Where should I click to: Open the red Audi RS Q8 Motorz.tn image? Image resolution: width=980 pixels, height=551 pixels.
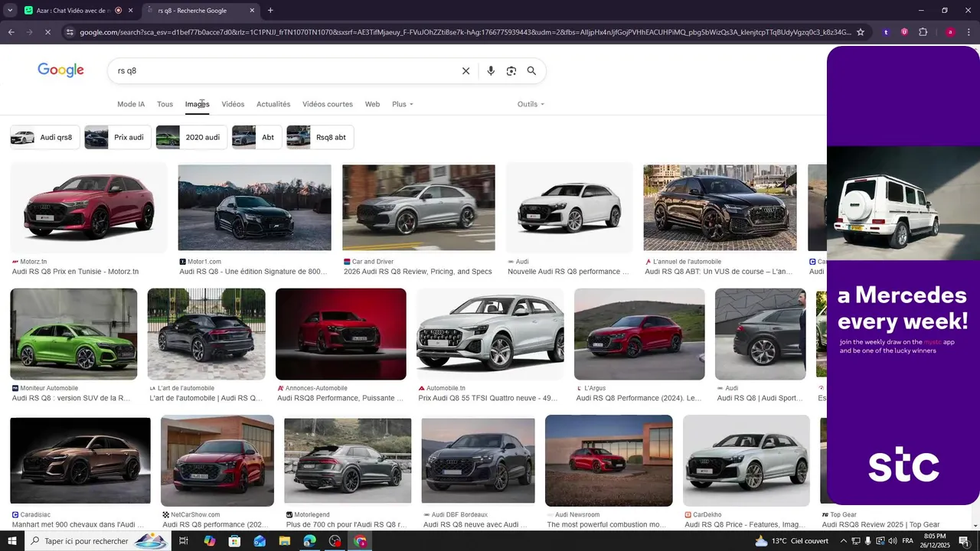[89, 208]
